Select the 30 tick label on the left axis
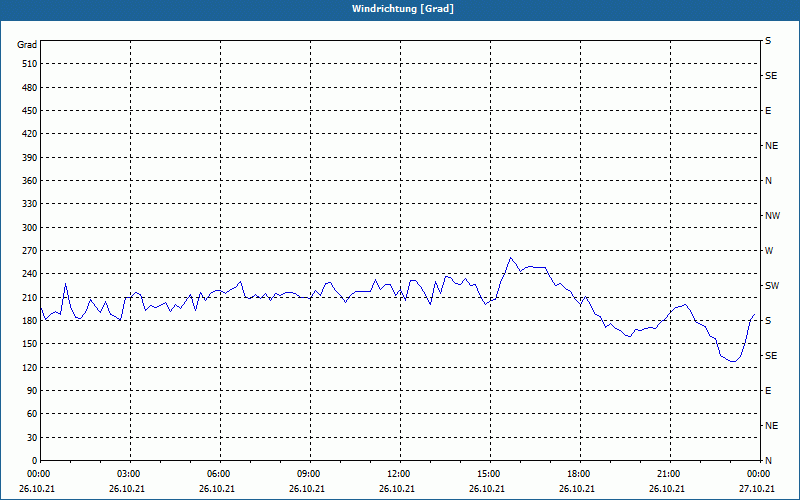The width and height of the screenshot is (800, 500). point(32,438)
